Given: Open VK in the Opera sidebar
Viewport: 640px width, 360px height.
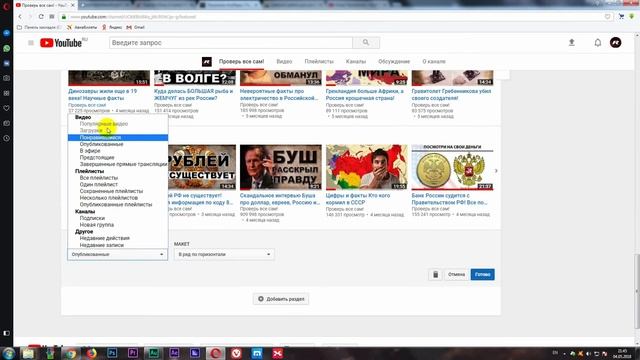Looking at the screenshot, I should [x=7, y=63].
